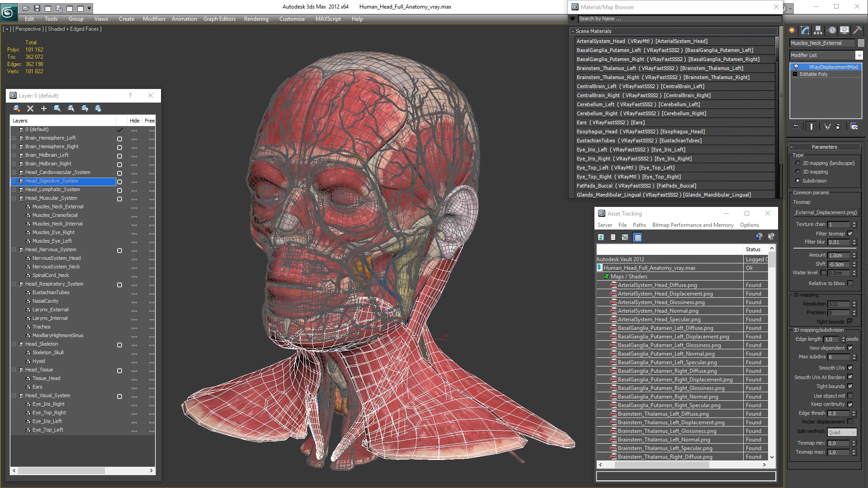Click the Freeze/Unfreeze All Layers icon
This screenshot has height=488, width=868.
point(98,108)
